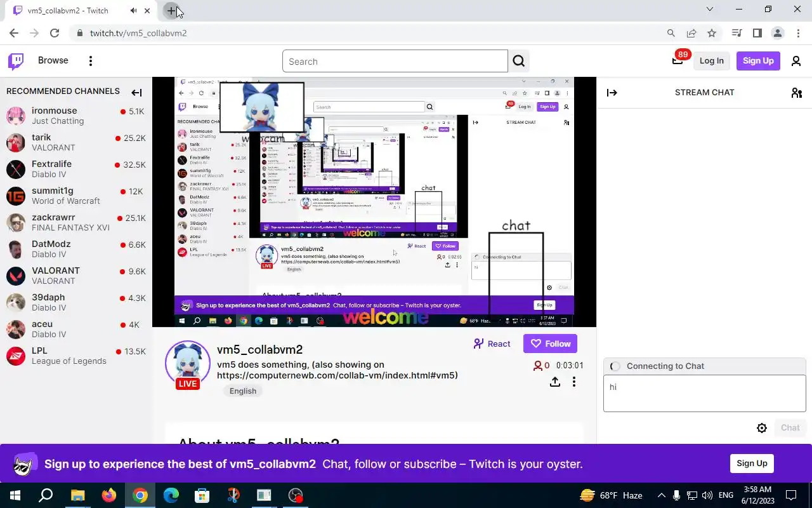The image size is (812, 508).
Task: Click the stream video player
Action: [x=374, y=202]
